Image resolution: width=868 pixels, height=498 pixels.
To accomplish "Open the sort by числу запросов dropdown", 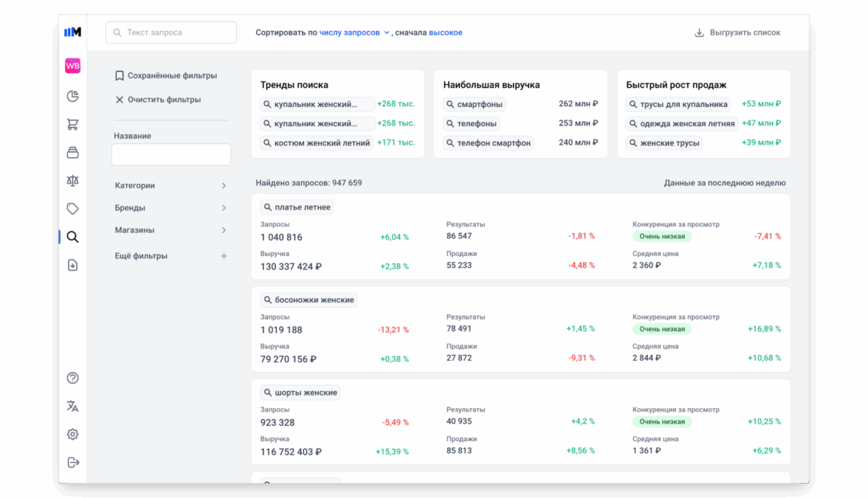I will click(x=354, y=32).
